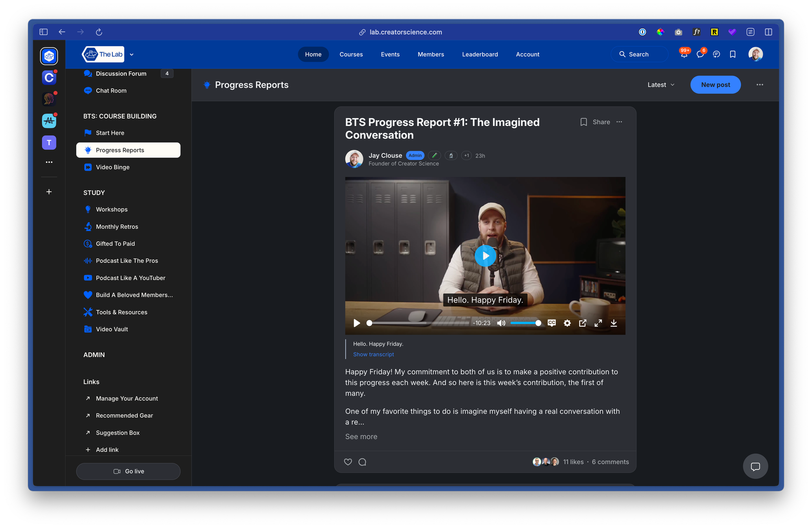Open the chat threads icon in header

[717, 54]
